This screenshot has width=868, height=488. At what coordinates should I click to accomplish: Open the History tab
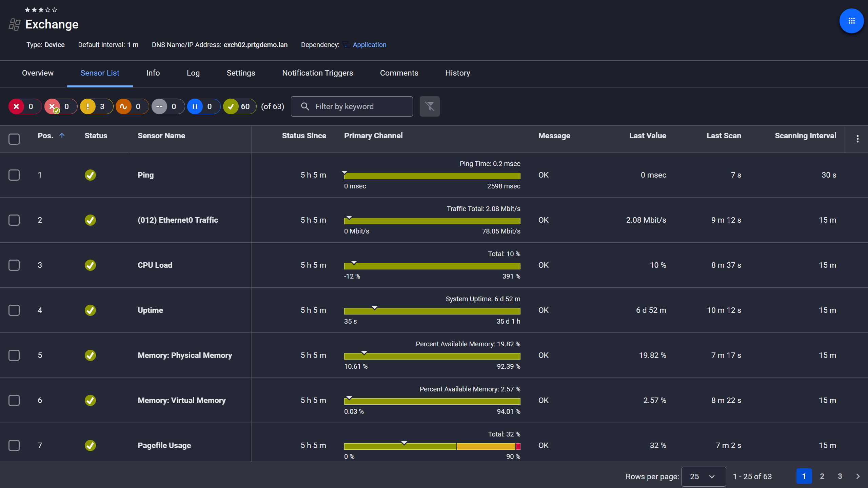click(x=458, y=73)
